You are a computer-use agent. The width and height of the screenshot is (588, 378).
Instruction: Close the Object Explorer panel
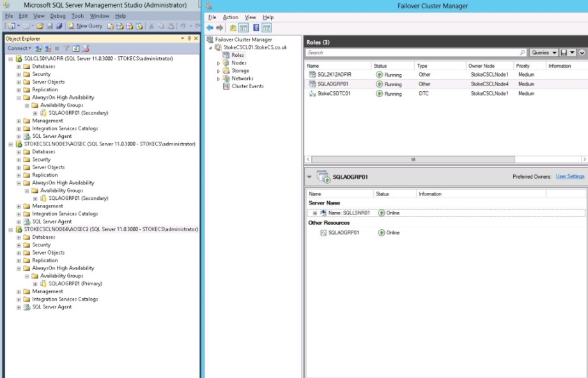(196, 38)
